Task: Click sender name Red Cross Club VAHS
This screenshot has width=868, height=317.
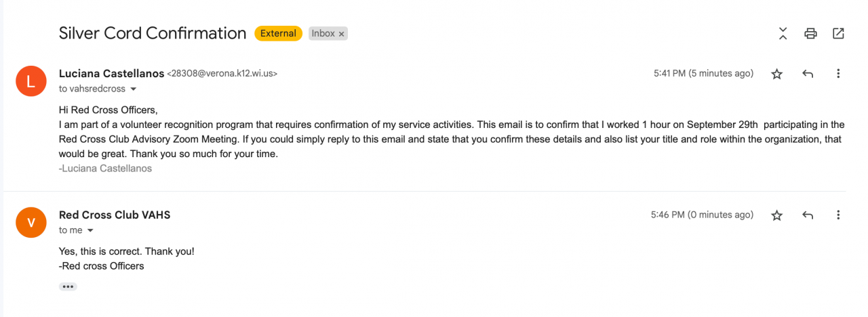Action: pos(115,215)
